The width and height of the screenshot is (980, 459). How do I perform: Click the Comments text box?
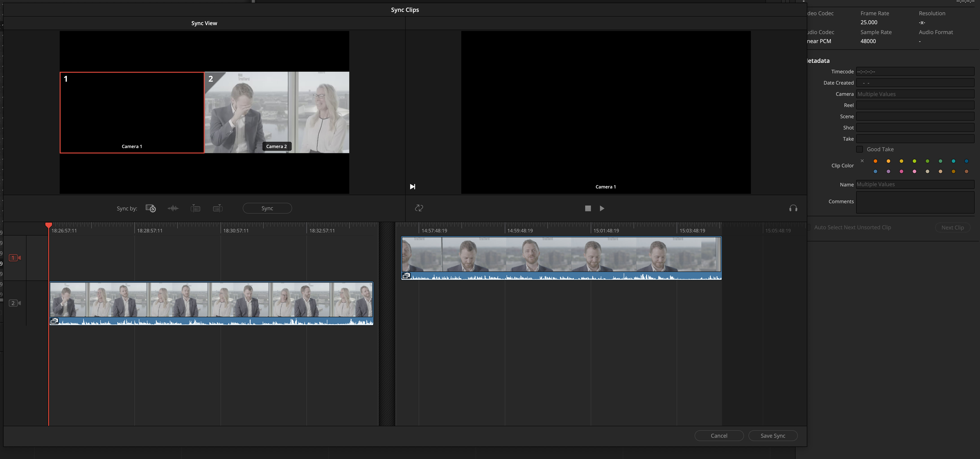pyautogui.click(x=915, y=202)
